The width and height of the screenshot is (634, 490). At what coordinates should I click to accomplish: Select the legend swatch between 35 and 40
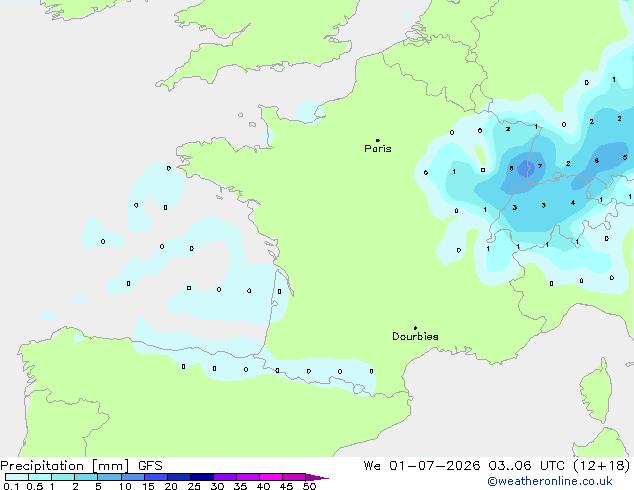(x=248, y=477)
